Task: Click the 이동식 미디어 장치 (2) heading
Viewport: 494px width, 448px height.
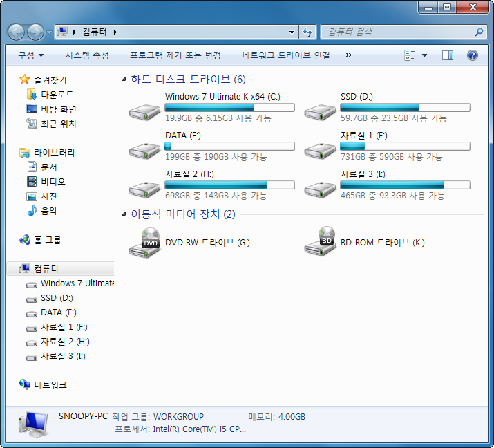Action: coord(183,214)
